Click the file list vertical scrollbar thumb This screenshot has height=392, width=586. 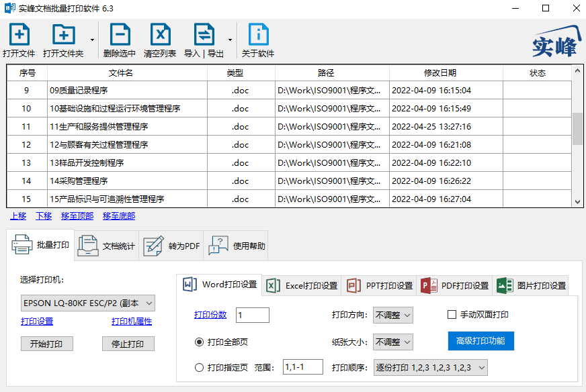click(577, 129)
